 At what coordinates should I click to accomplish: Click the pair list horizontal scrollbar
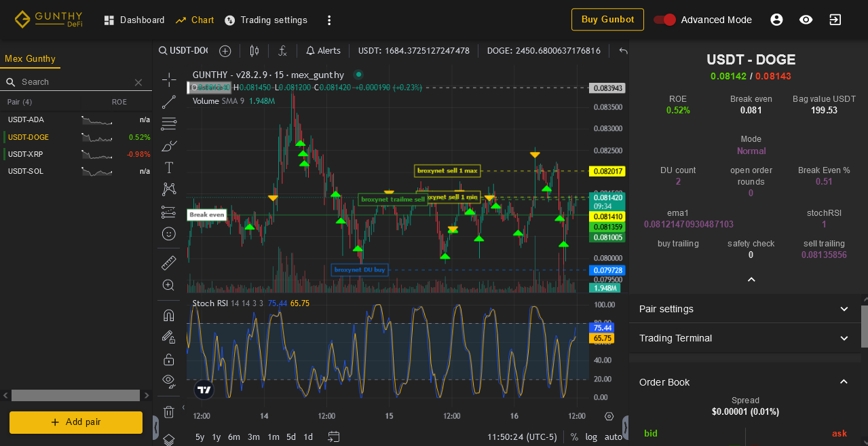click(76, 395)
